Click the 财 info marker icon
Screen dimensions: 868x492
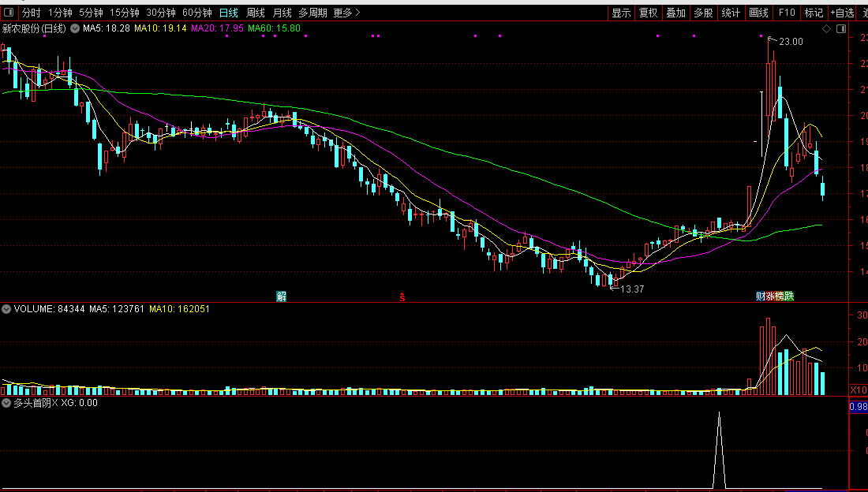point(761,296)
